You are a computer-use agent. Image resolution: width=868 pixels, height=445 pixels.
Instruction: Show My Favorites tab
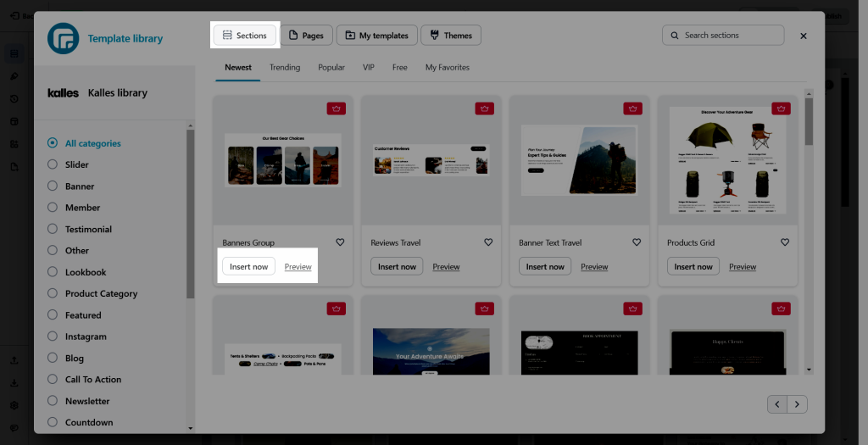point(448,68)
